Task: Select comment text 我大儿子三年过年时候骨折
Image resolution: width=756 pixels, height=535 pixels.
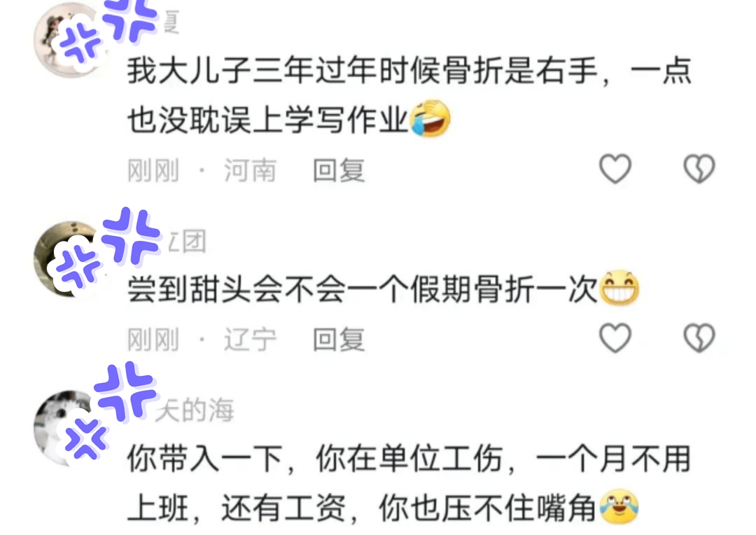Action: [315, 71]
